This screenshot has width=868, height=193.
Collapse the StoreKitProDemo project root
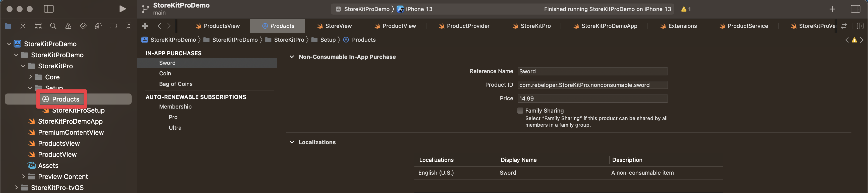[9, 44]
